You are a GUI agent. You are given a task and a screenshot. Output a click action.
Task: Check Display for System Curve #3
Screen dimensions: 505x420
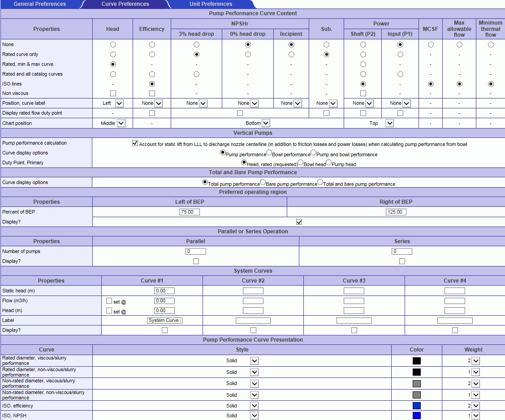tap(354, 330)
